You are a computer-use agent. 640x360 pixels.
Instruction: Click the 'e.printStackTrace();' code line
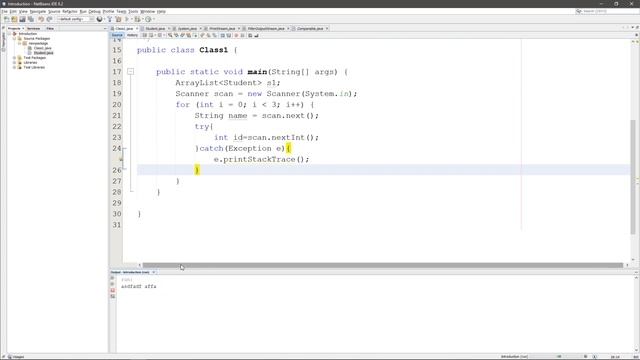261,159
